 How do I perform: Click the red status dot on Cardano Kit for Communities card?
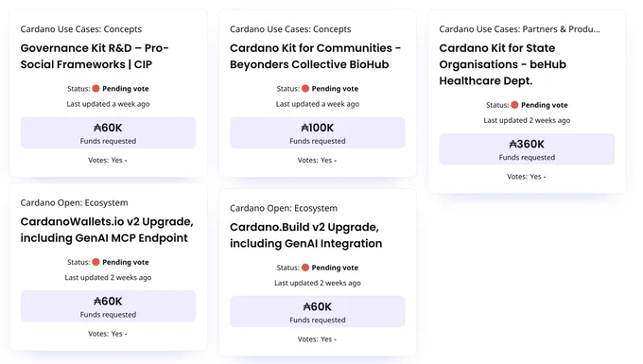tap(305, 89)
